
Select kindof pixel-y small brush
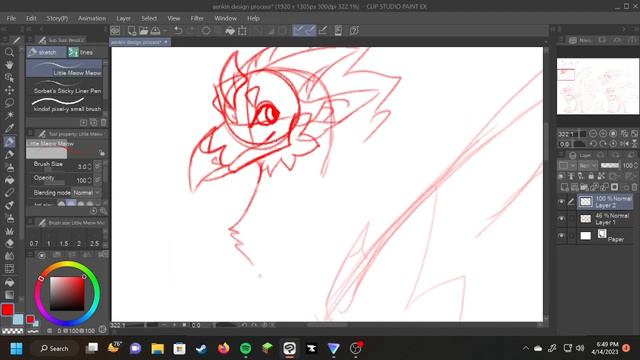(x=64, y=105)
